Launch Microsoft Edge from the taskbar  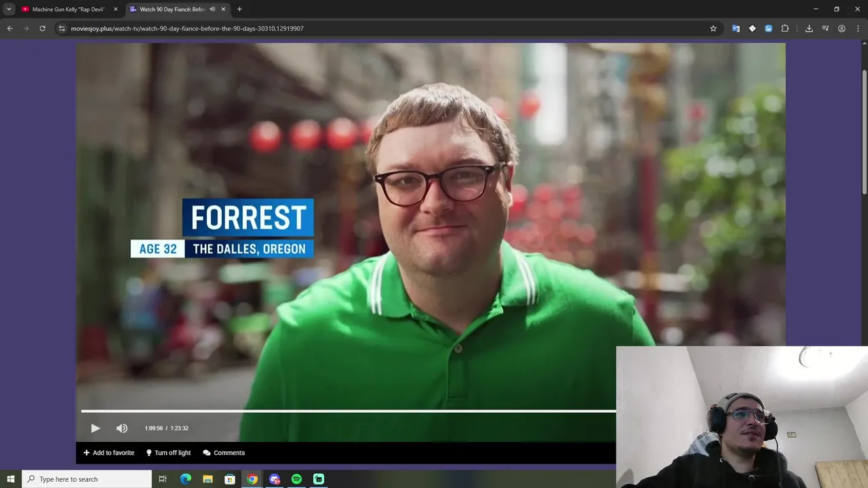tap(185, 479)
